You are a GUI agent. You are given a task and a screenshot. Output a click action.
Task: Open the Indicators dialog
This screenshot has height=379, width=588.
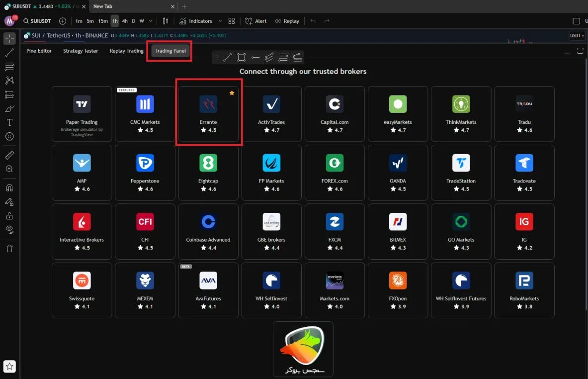tap(196, 21)
